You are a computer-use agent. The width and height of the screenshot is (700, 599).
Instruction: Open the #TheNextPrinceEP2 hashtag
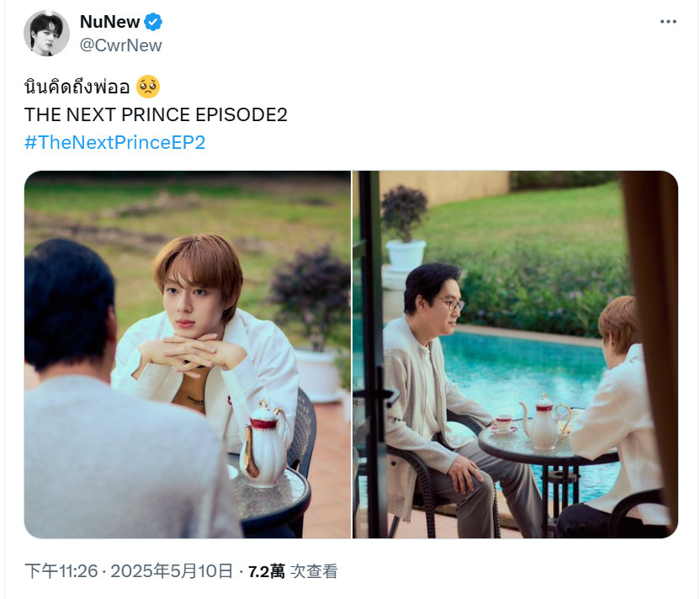point(114,142)
